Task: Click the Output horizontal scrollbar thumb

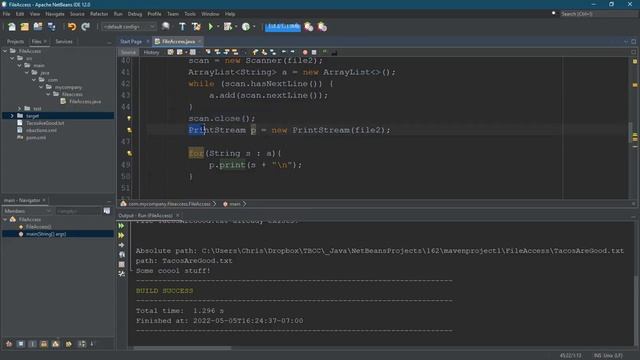Action: (x=182, y=348)
